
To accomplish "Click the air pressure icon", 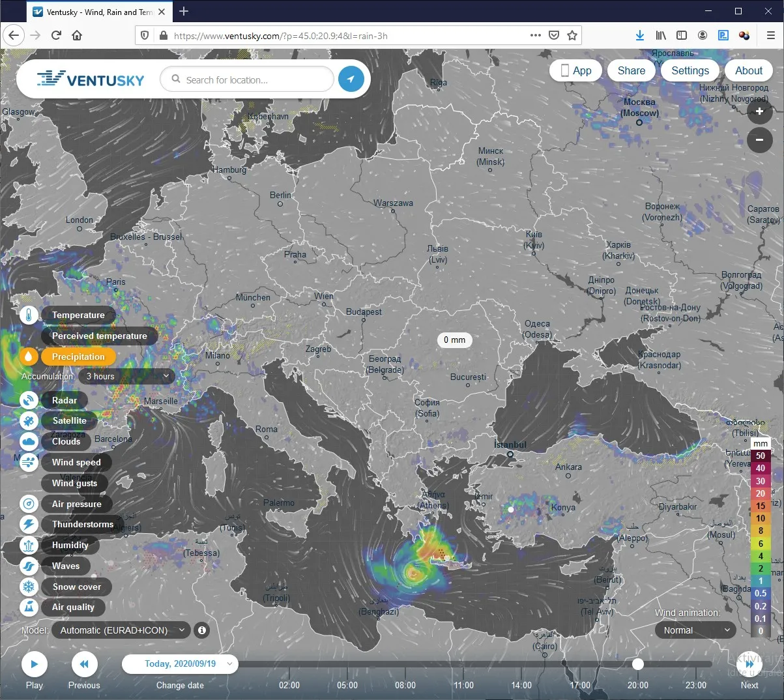I will (x=29, y=504).
